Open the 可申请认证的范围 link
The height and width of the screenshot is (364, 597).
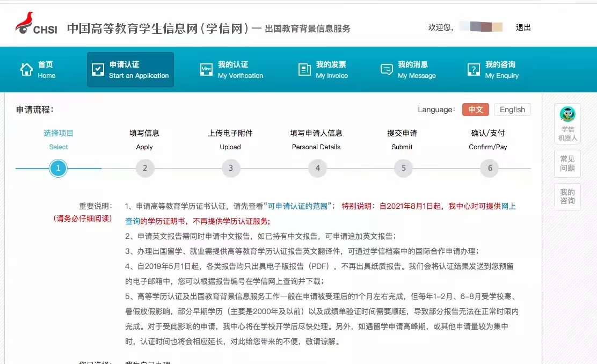pos(298,206)
